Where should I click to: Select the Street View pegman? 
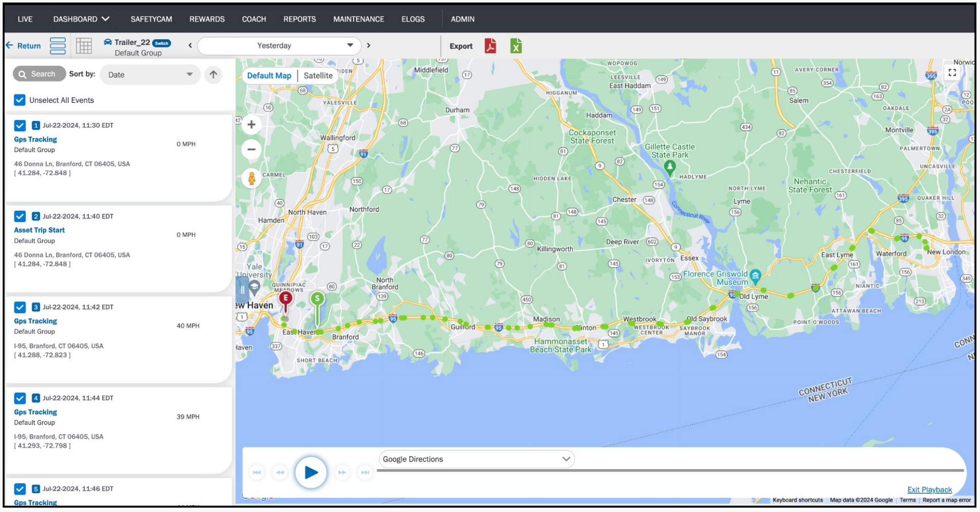(251, 178)
